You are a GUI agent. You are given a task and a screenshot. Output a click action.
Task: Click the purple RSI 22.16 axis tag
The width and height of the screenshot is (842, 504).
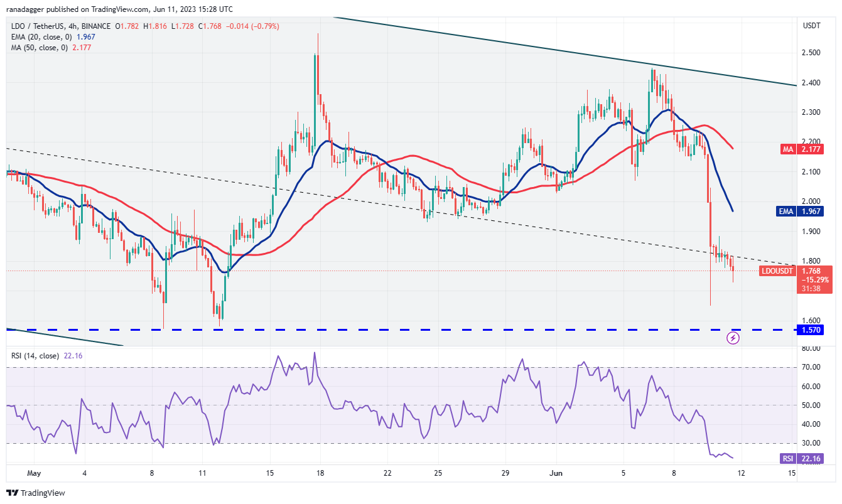click(x=811, y=459)
